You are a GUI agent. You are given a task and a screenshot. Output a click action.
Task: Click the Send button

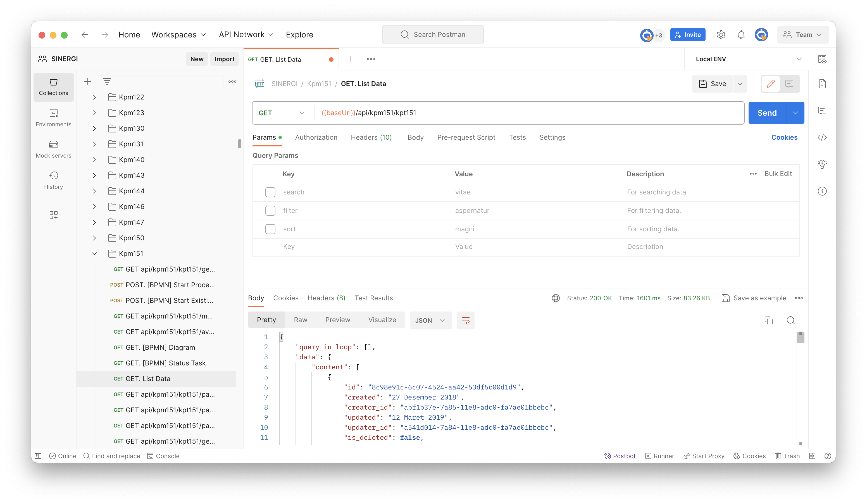pos(767,113)
